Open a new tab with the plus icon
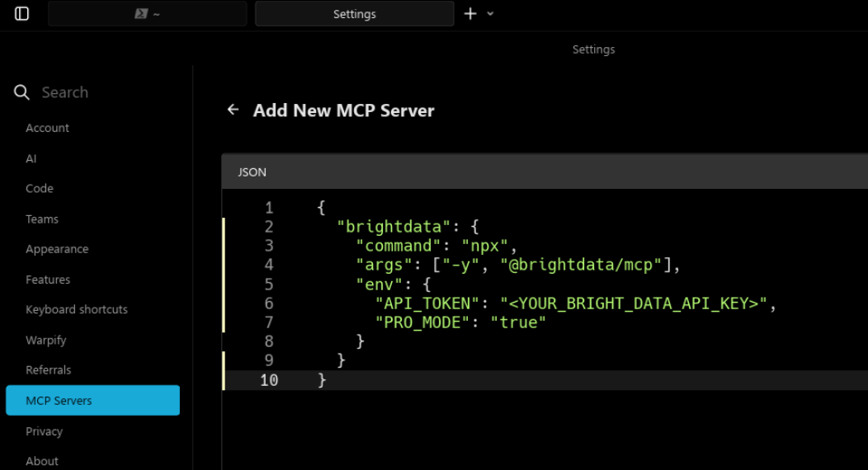868x470 pixels. coord(470,14)
